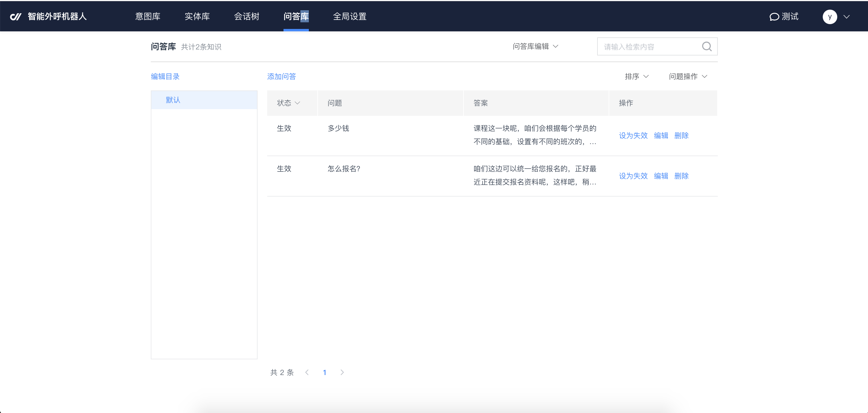Image resolution: width=868 pixels, height=413 pixels.
Task: Click the question text 怎么报名?
Action: point(344,169)
